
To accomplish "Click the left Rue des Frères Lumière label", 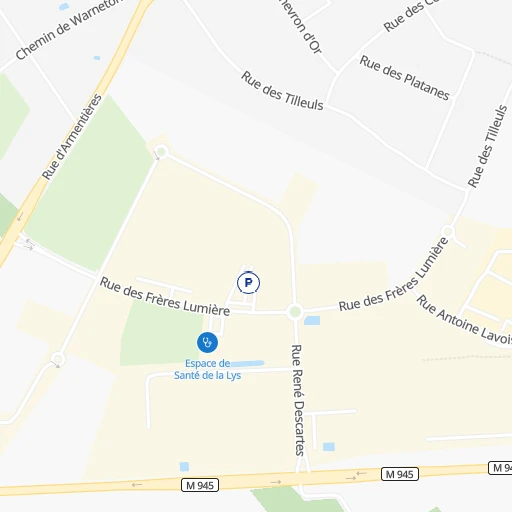I will point(165,296).
